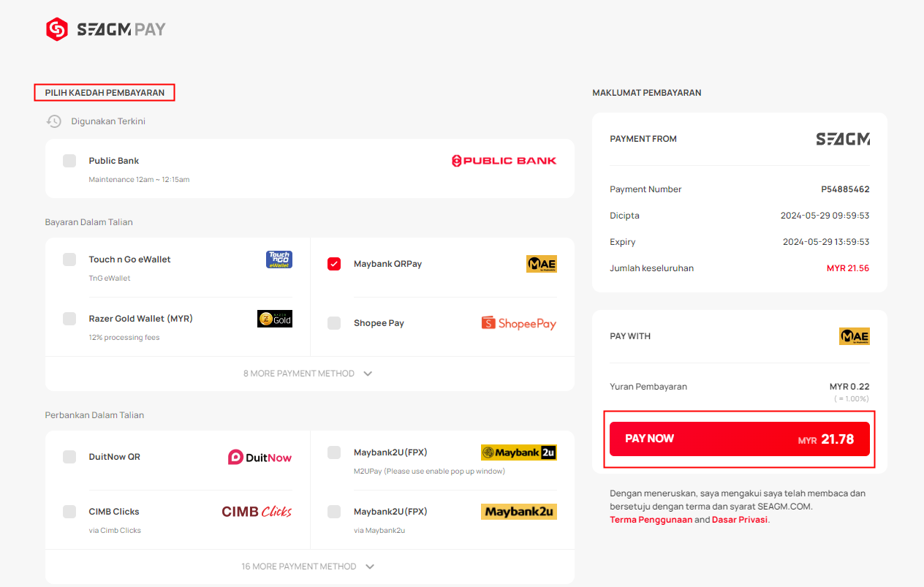Viewport: 924px width, 587px height.
Task: Tick the CIMB Clicks checkbox
Action: 69,512
